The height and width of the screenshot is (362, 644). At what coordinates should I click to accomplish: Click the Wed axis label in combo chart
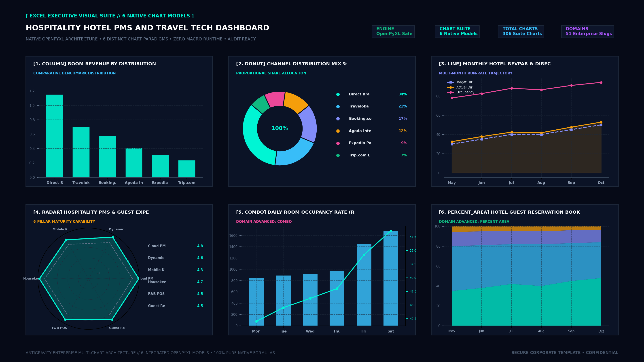tap(310, 331)
